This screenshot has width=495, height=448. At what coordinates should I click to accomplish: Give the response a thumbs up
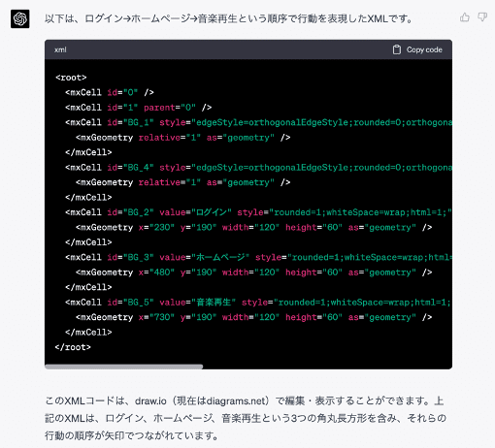[x=465, y=17]
